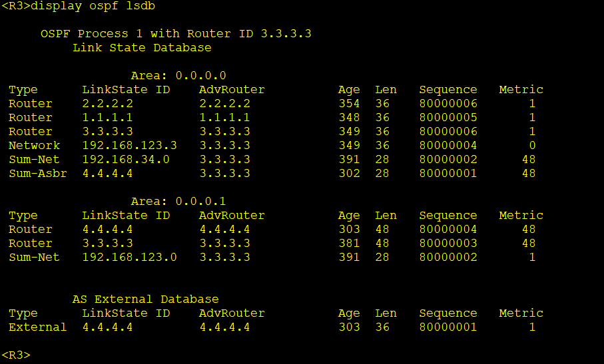
Task: Click LinkState ID 192.168.123.0 in Area 0.0.0.1
Action: point(130,258)
